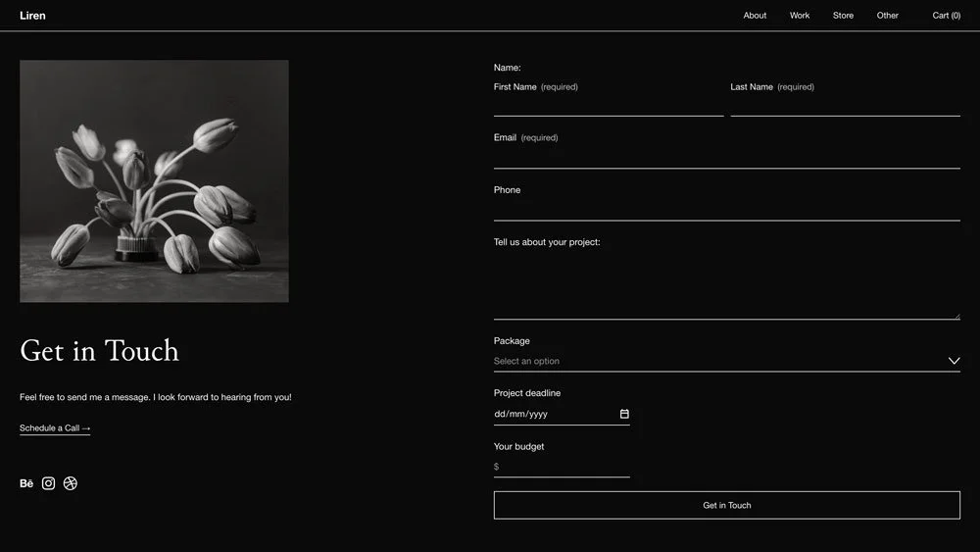
Task: Open the Work menu item
Action: [800, 15]
